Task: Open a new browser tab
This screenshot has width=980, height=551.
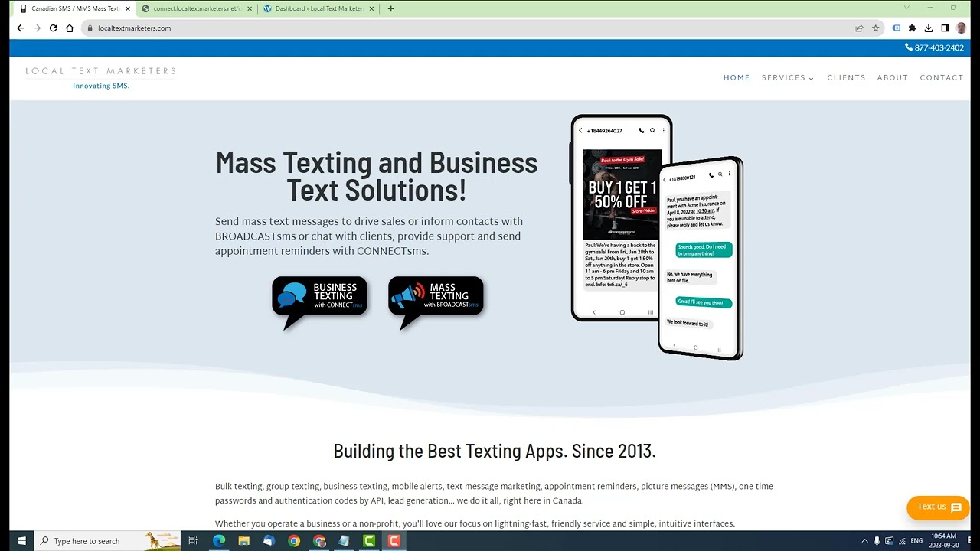Action: click(391, 8)
